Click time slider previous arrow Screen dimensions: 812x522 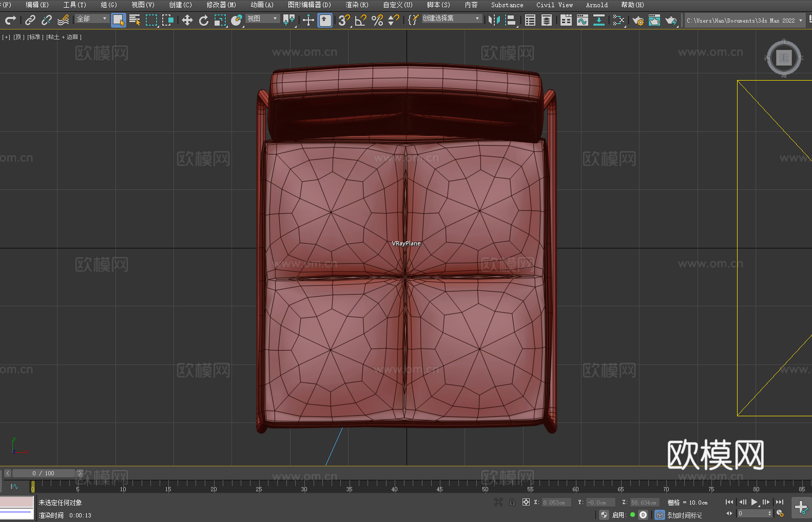(8, 473)
